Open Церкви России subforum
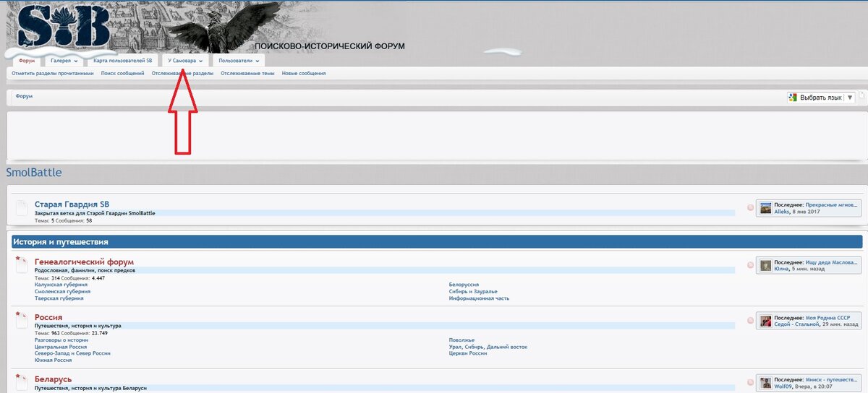 pyautogui.click(x=468, y=353)
